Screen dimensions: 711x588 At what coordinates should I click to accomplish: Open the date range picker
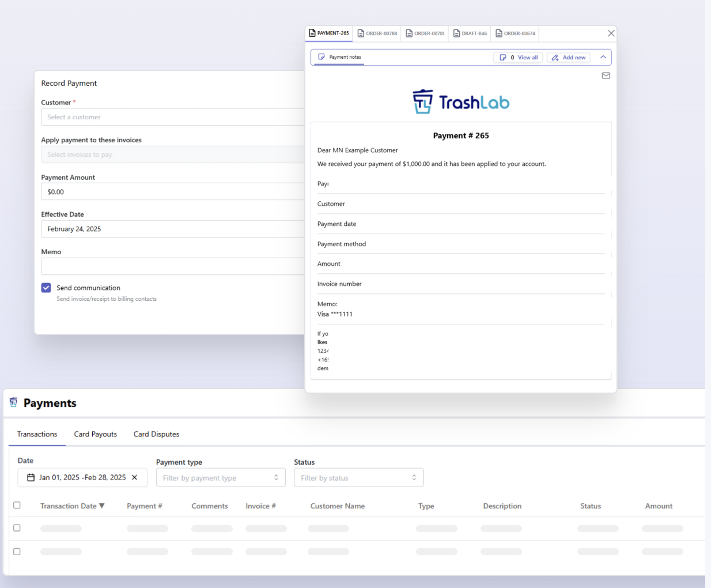click(82, 477)
